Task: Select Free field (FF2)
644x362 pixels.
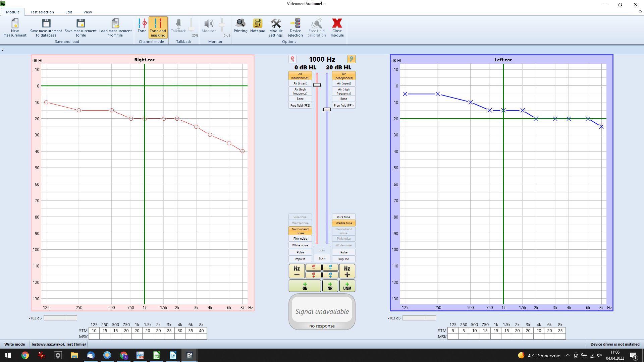Action: 300,106
